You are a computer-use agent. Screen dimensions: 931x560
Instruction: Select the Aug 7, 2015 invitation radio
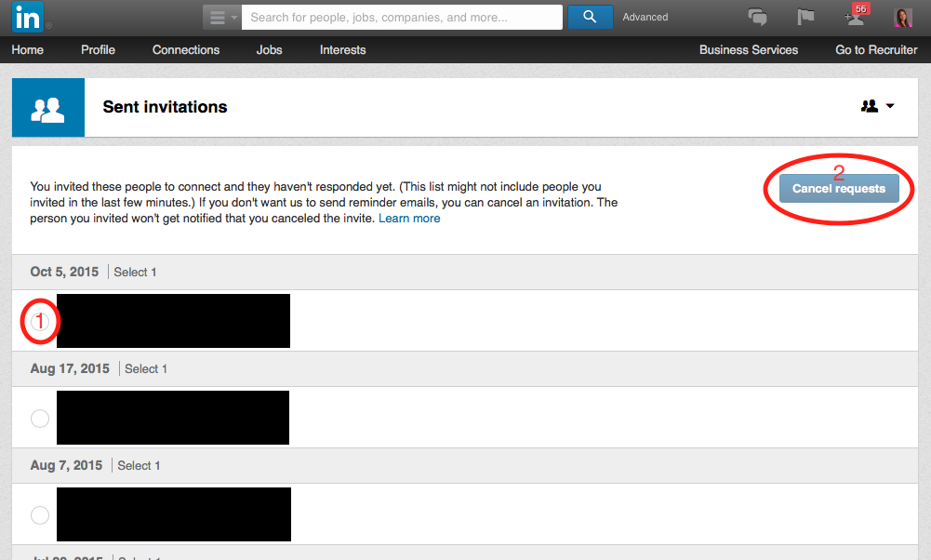(x=40, y=514)
